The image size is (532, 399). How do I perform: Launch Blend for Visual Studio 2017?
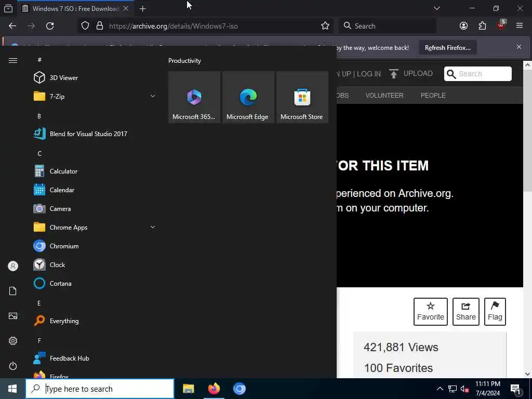click(95, 134)
